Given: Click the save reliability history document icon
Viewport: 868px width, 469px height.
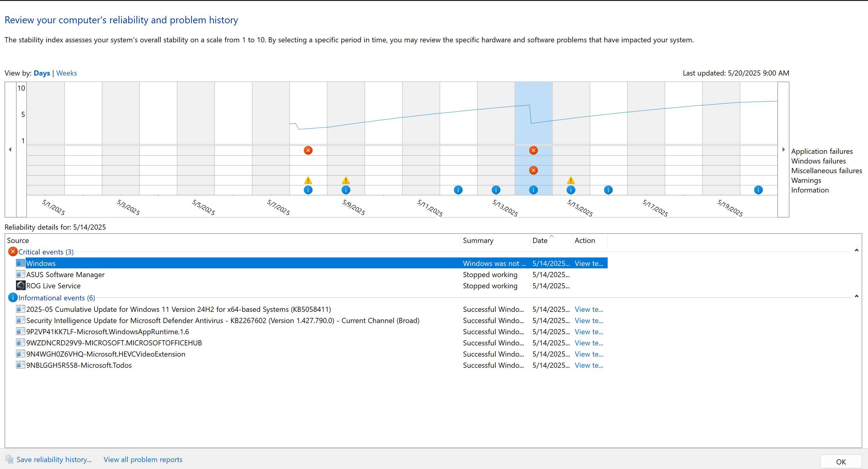Looking at the screenshot, I should pyautogui.click(x=9, y=459).
